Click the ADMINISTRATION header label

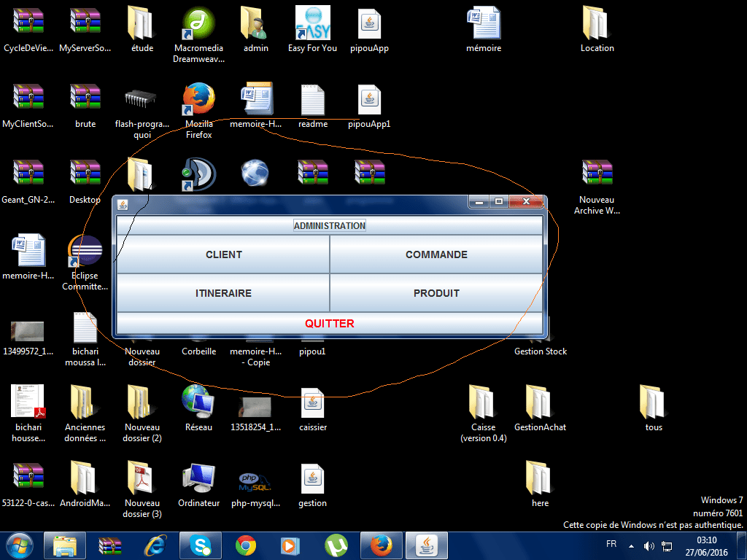[x=330, y=225]
